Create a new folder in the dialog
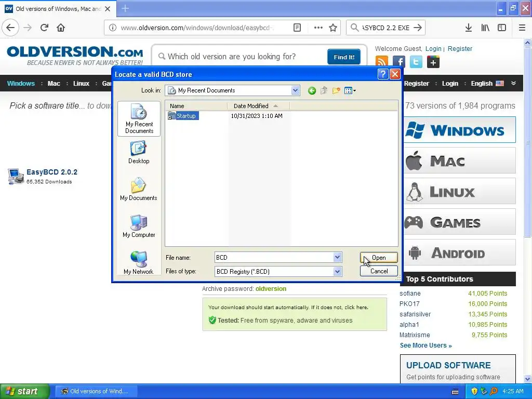This screenshot has height=399, width=532. click(336, 90)
